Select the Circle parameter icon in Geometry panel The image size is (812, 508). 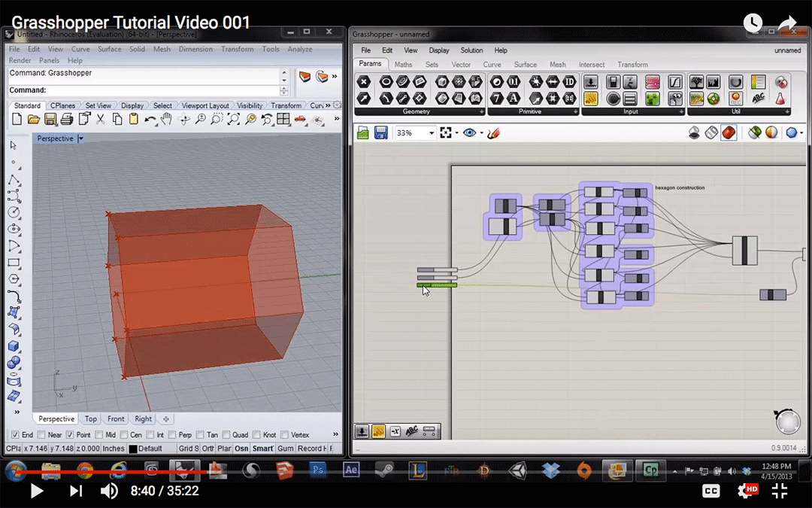point(386,82)
